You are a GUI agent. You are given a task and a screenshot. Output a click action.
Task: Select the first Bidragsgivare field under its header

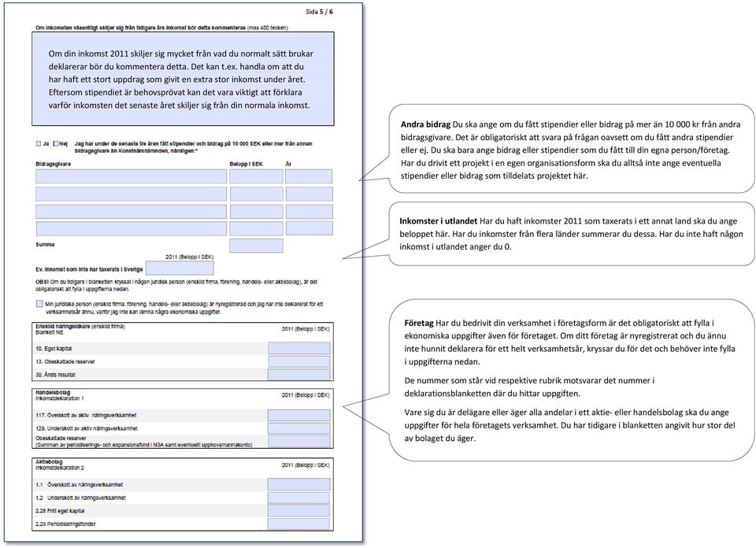[x=132, y=176]
